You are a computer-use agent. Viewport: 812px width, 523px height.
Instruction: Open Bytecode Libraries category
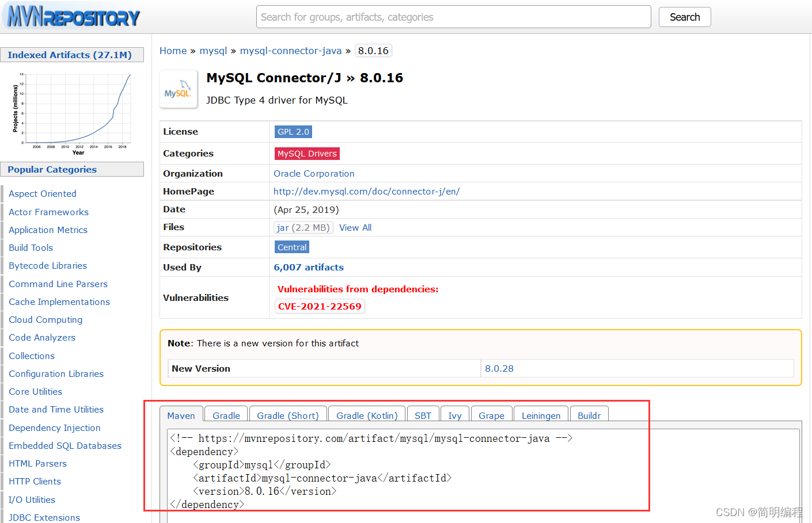[x=48, y=266]
